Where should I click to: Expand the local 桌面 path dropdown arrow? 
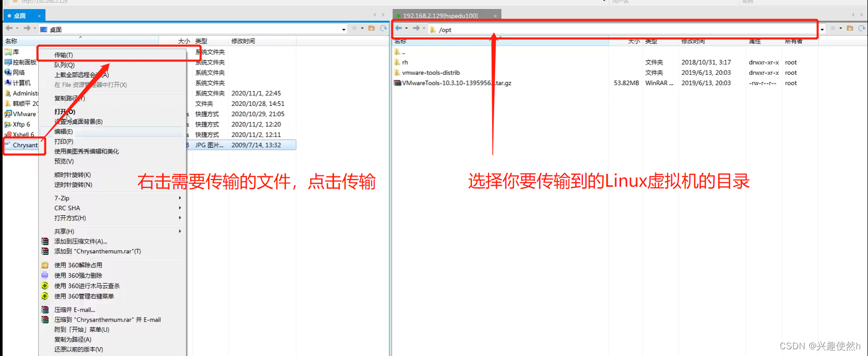344,29
